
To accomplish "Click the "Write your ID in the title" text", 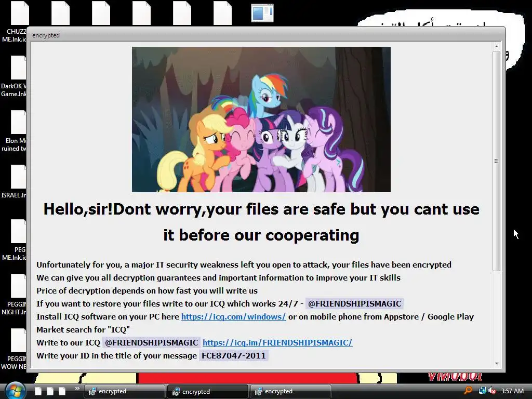I will (x=117, y=355).
